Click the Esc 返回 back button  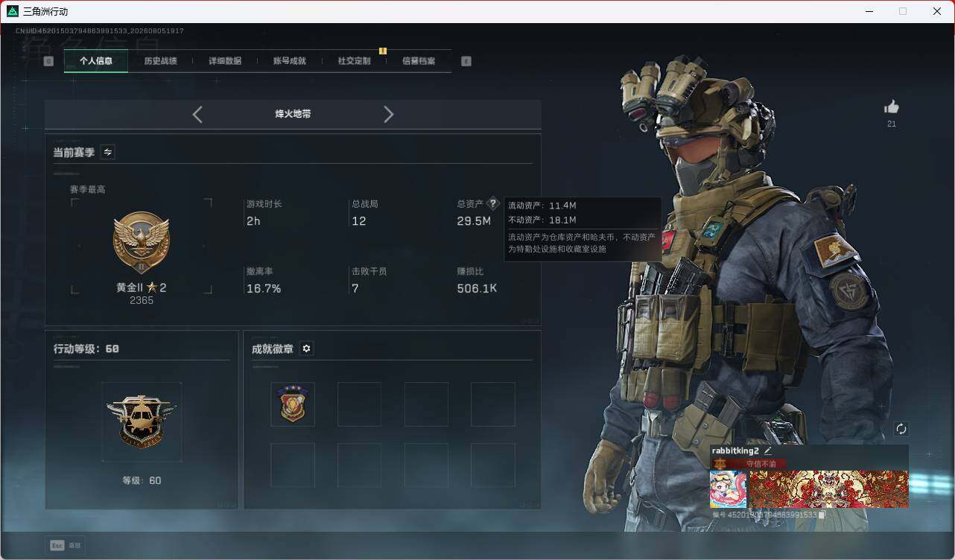tap(66, 545)
